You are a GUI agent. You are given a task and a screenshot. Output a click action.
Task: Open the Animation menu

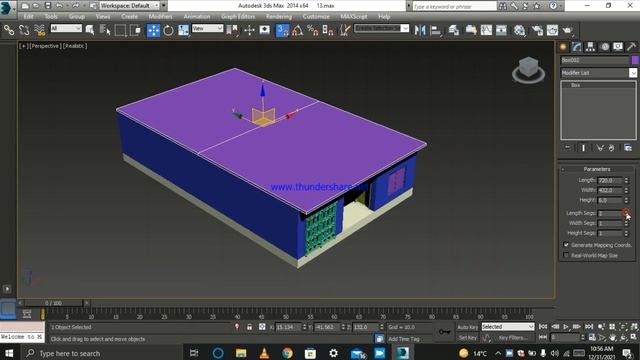tap(197, 16)
